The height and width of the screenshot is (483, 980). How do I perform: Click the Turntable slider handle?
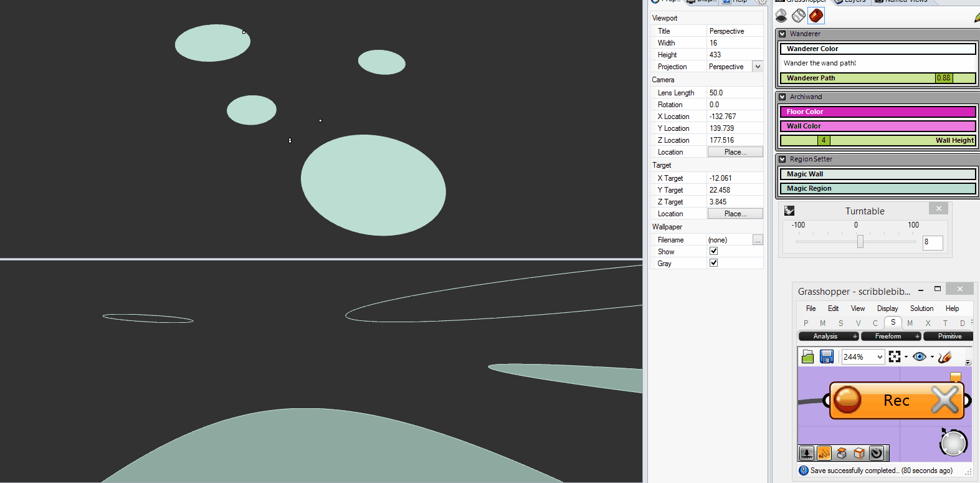pos(860,241)
